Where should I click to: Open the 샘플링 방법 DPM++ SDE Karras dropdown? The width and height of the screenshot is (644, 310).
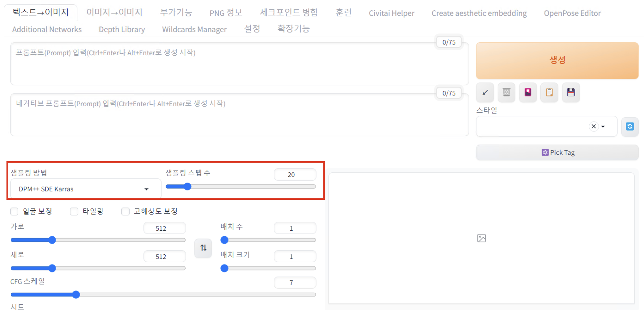[x=85, y=189]
